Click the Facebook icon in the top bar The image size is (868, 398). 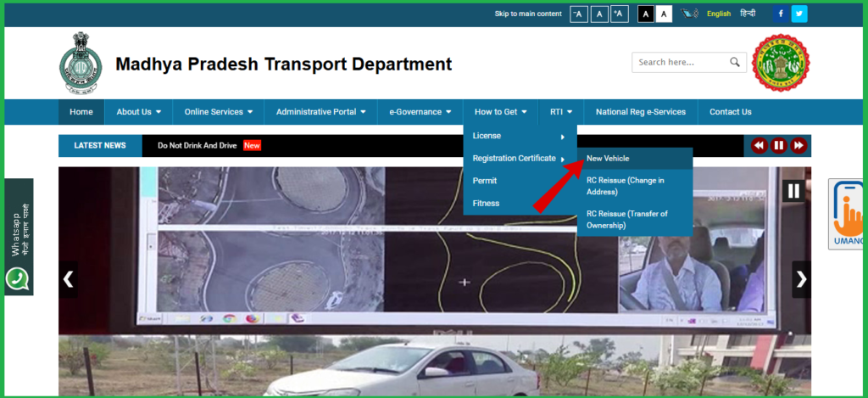(781, 14)
